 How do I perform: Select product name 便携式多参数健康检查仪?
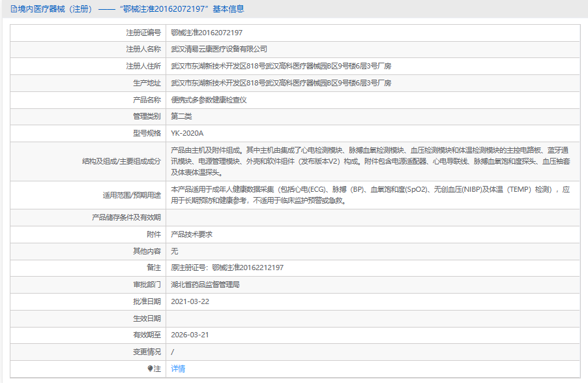pyautogui.click(x=209, y=100)
